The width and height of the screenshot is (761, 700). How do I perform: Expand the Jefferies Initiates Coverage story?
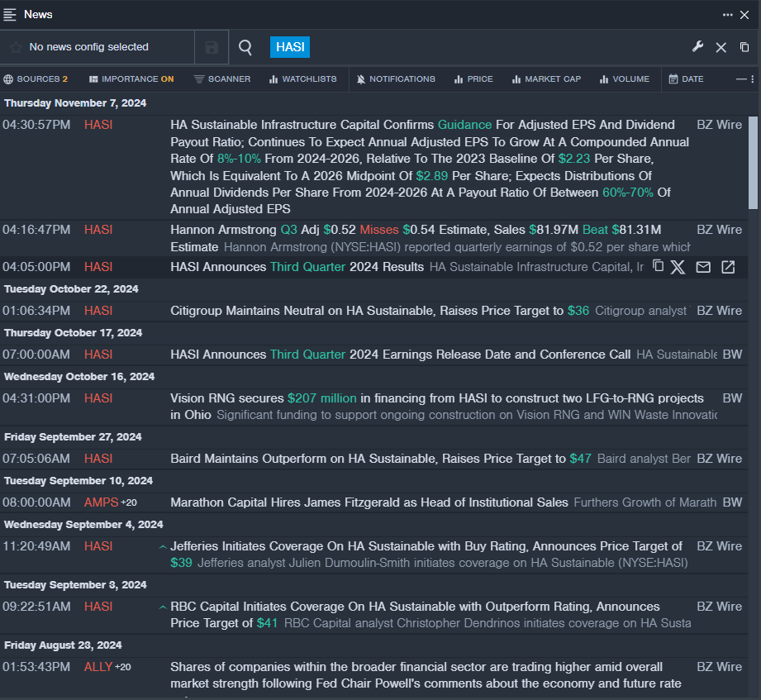point(163,546)
